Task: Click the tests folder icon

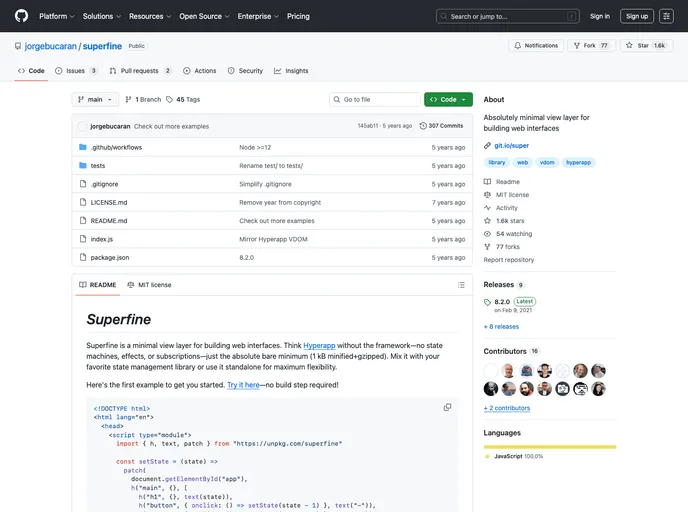Action: 82,165
